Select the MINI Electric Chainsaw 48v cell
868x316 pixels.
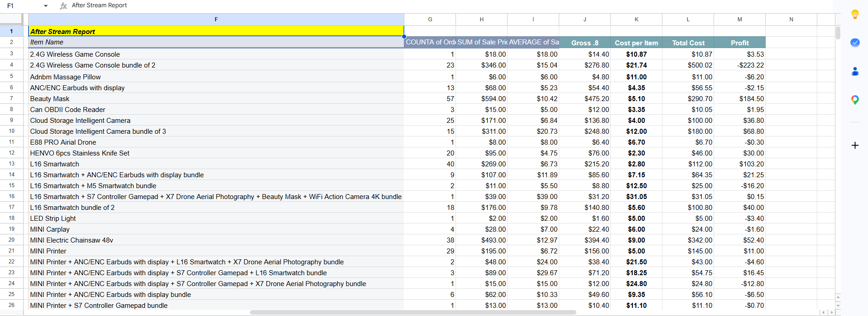[x=216, y=240]
